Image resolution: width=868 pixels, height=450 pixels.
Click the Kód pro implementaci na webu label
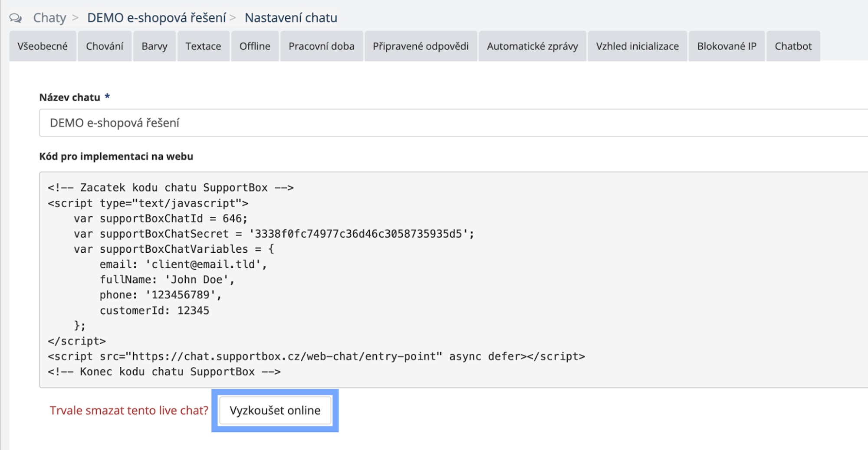coord(116,157)
